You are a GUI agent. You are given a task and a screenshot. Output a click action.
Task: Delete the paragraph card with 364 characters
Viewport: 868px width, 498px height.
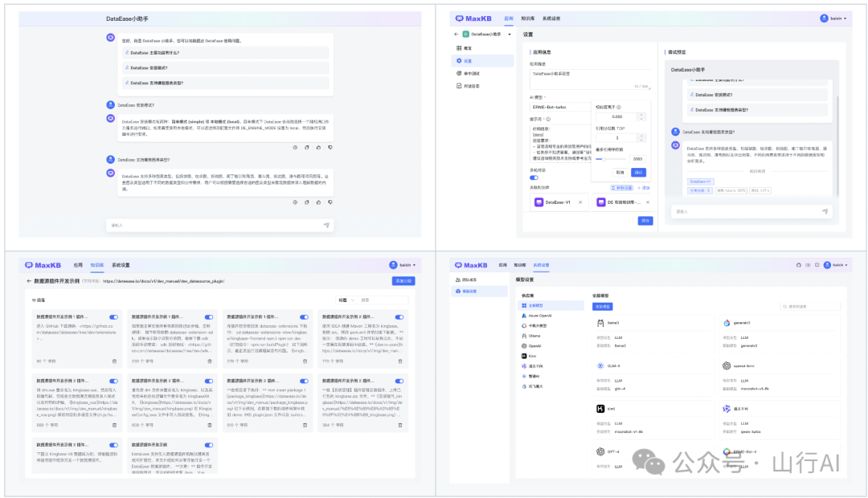tap(400, 425)
